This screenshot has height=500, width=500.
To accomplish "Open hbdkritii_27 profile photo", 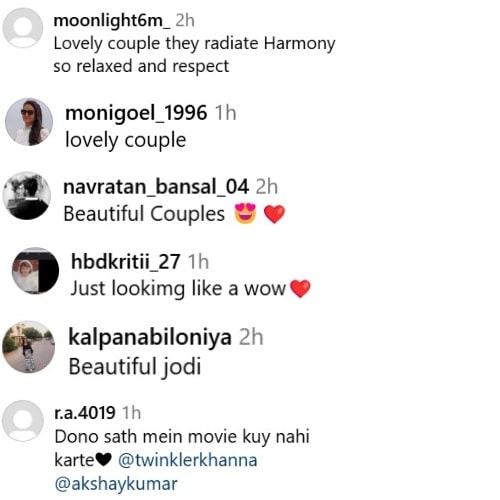I will [35, 270].
